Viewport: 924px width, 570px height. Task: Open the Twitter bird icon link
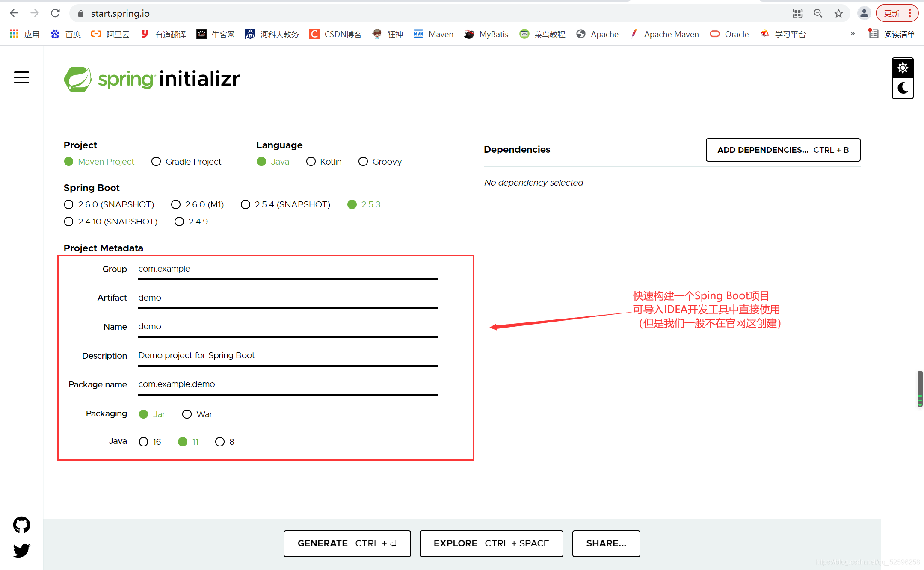coord(21,550)
